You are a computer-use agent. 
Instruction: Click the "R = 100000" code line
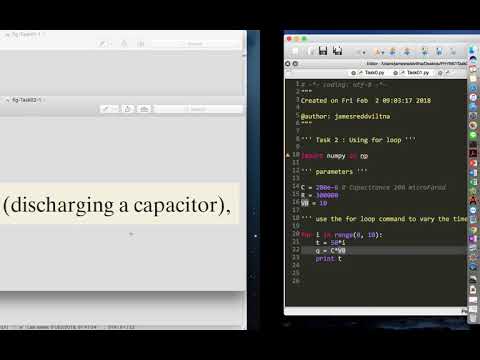pyautogui.click(x=320, y=195)
